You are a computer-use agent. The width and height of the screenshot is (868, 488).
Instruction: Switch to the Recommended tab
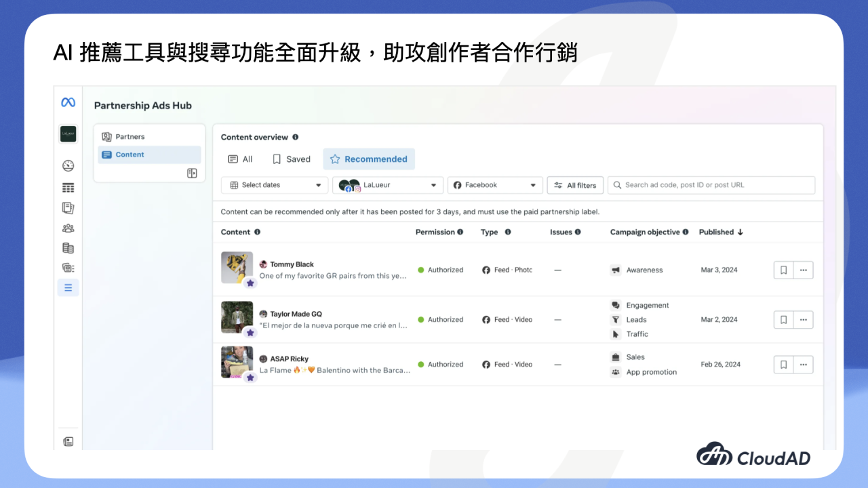369,159
